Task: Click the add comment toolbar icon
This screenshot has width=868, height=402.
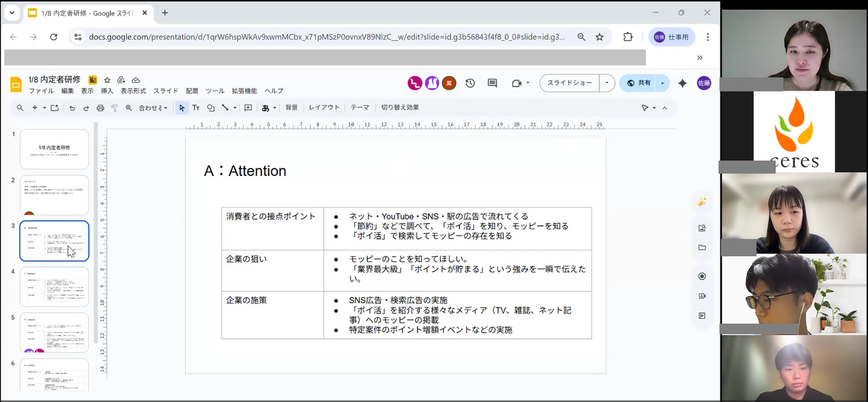Action: click(248, 108)
